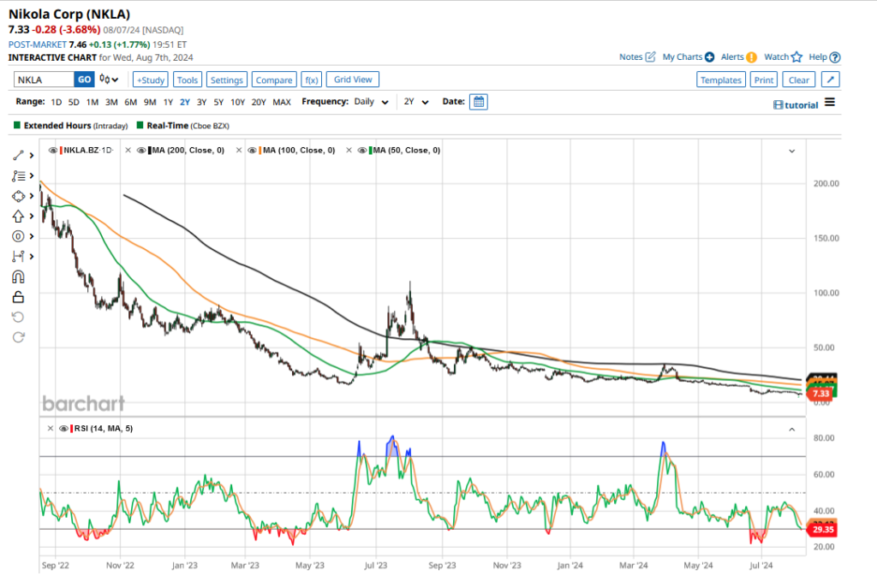Click the Templates button
Image resolution: width=877 pixels, height=588 pixels.
click(x=720, y=80)
